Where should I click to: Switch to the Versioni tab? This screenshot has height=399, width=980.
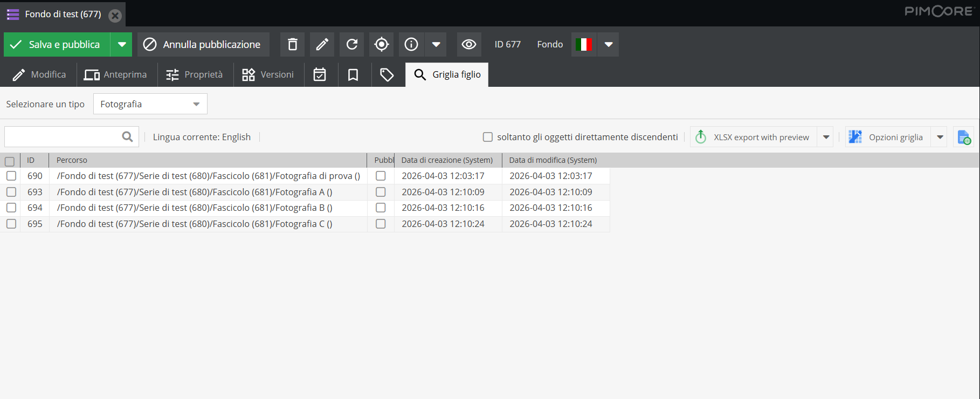tap(268, 74)
